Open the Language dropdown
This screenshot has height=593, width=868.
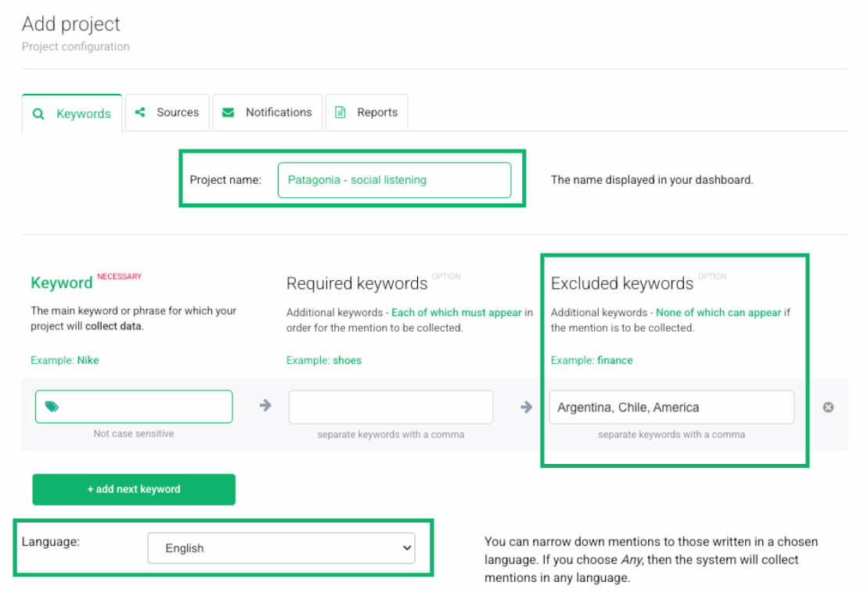pos(281,548)
